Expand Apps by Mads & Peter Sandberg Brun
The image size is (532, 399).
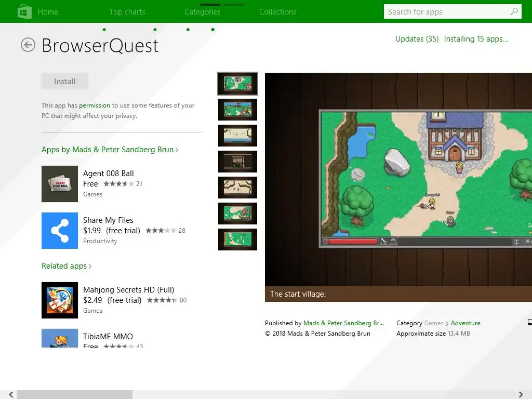pyautogui.click(x=110, y=150)
